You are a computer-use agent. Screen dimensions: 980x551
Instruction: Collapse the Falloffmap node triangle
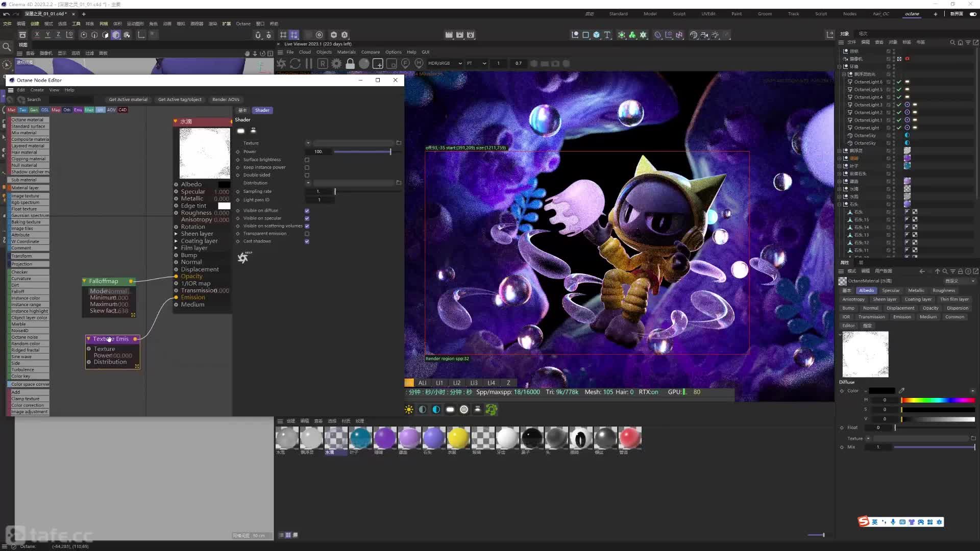pos(84,281)
